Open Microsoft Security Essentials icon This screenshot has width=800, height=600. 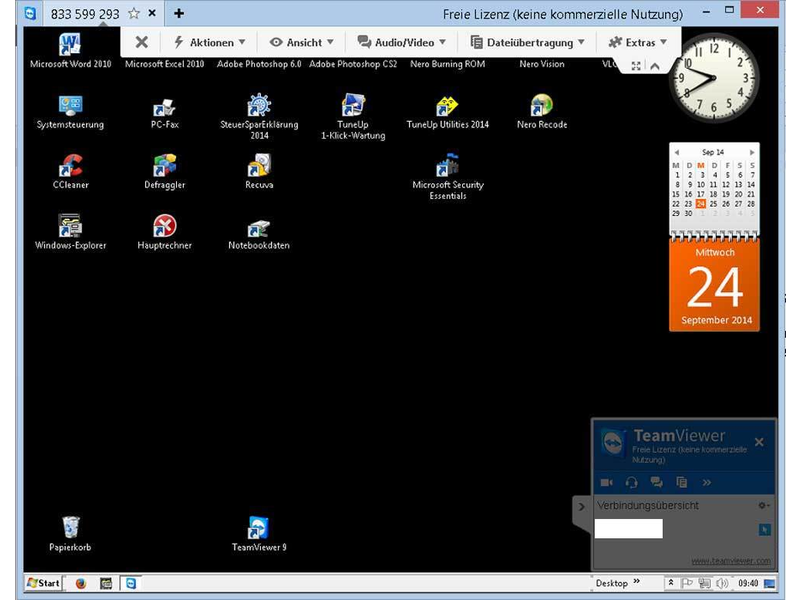447,177
